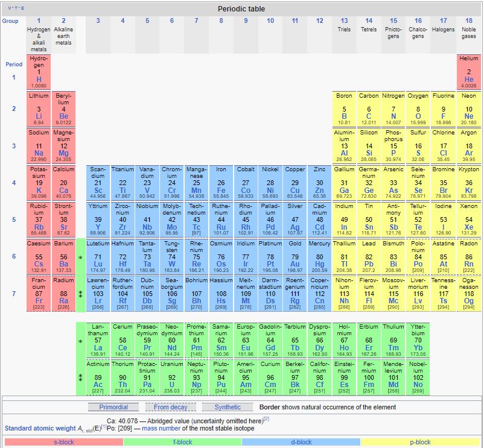Open the Zinc Zn element link
484x448 pixels.
pos(319,191)
